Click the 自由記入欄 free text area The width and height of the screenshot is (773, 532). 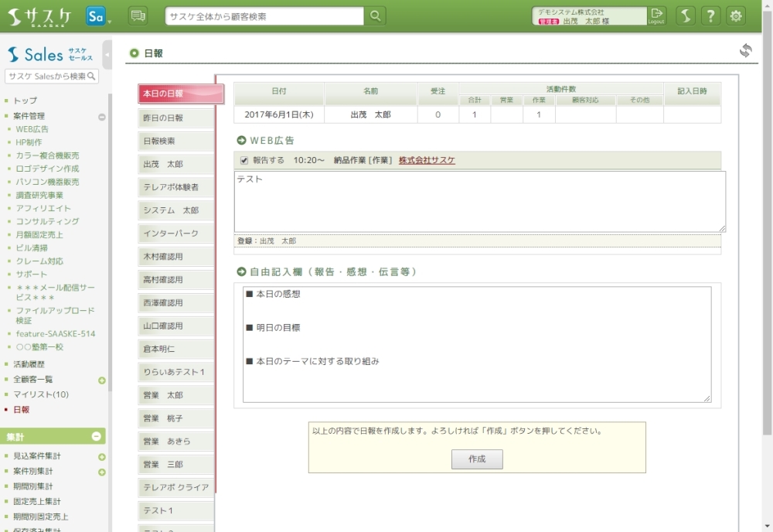click(x=476, y=344)
